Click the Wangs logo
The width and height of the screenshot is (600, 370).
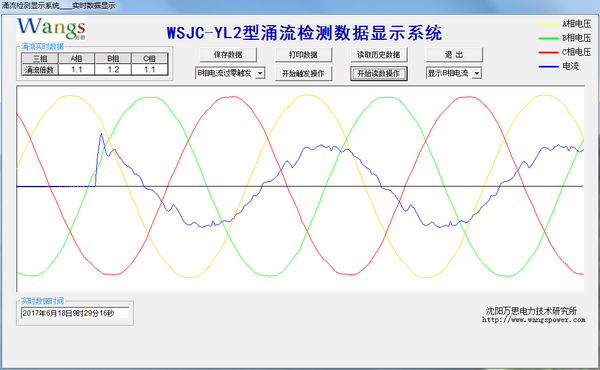51,28
